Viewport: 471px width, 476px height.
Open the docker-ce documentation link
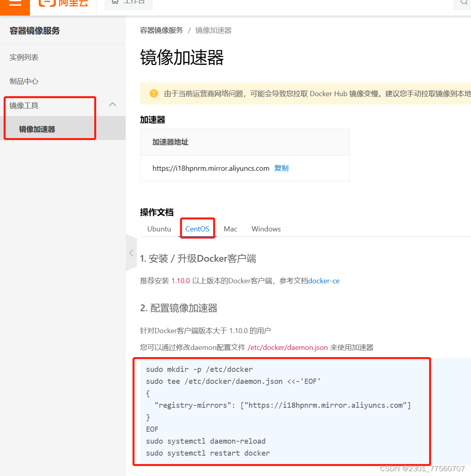[324, 281]
